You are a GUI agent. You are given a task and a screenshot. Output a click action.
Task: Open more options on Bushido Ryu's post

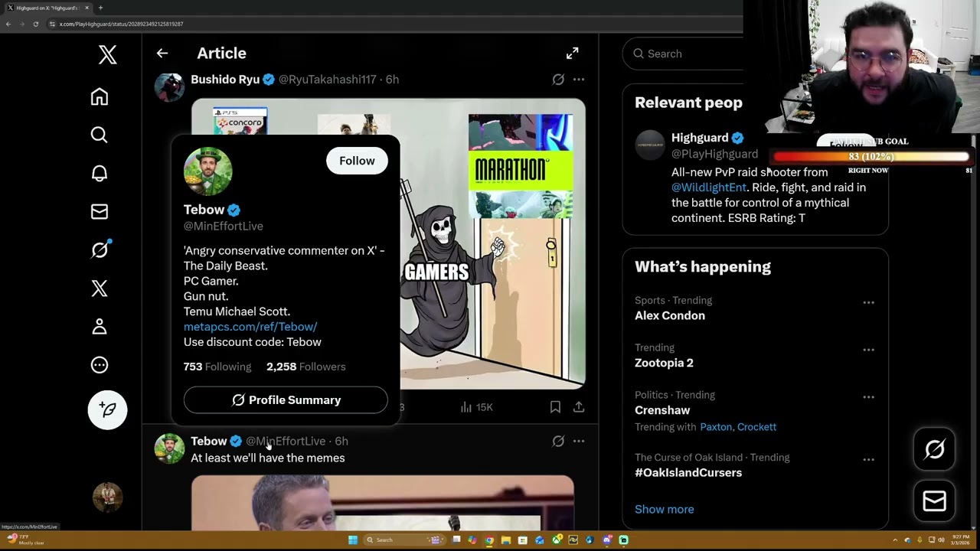(x=579, y=80)
